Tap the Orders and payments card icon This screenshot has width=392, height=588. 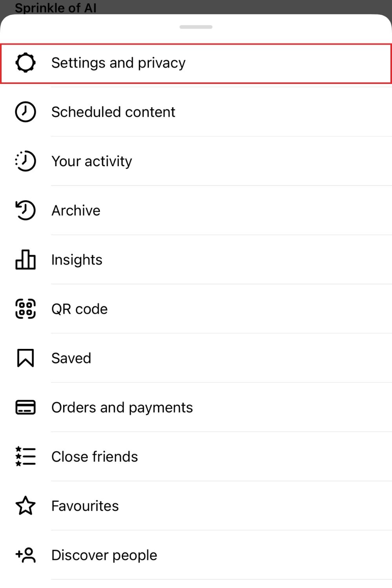pyautogui.click(x=25, y=407)
